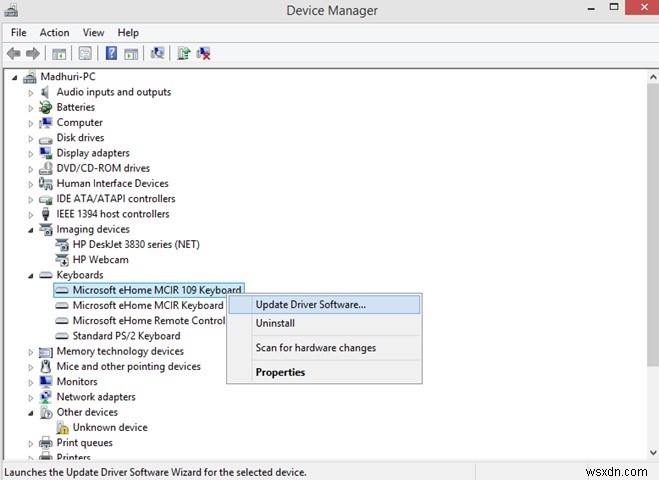Expand Audio inputs and outputs node
This screenshot has width=659, height=482.
pos(31,92)
